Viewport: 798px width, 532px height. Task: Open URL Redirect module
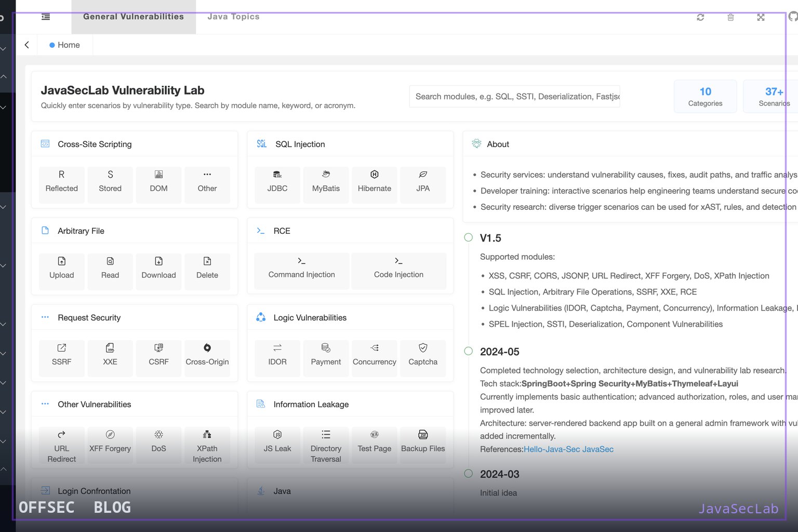coord(62,446)
